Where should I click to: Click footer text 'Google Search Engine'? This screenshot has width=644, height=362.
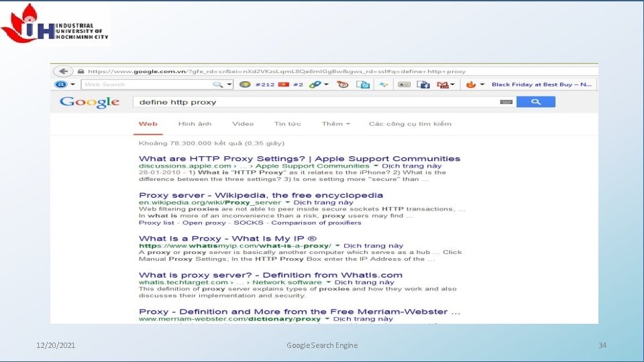pyautogui.click(x=322, y=345)
